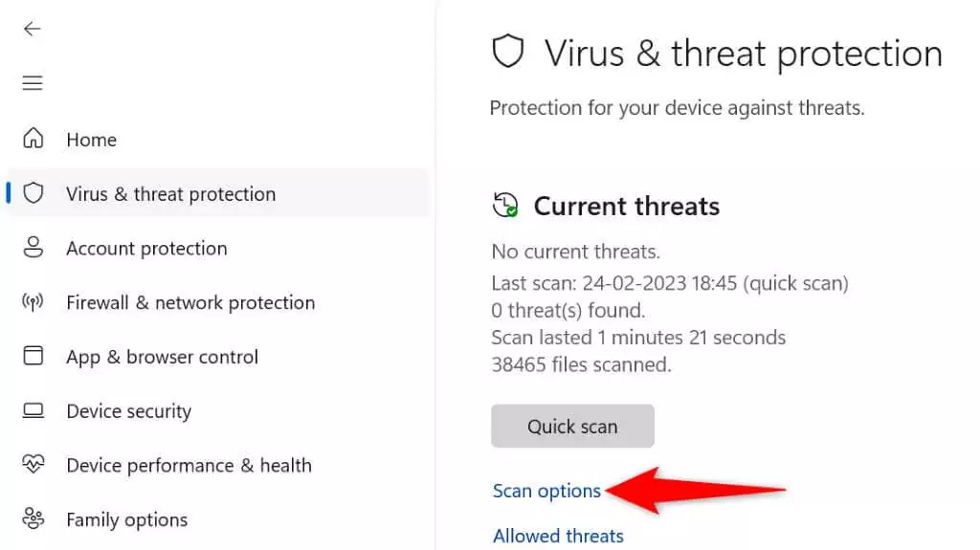The height and width of the screenshot is (550, 980).
Task: Click the App & browser control window icon
Action: (33, 356)
